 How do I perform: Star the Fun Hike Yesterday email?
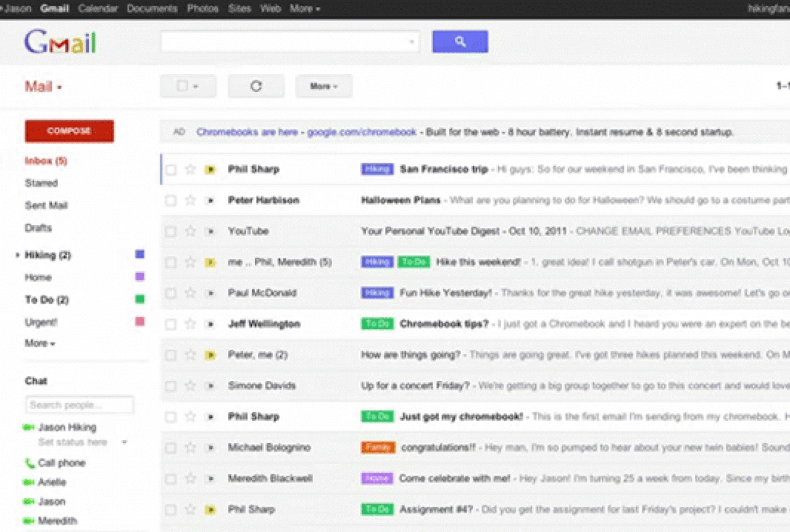(x=190, y=293)
